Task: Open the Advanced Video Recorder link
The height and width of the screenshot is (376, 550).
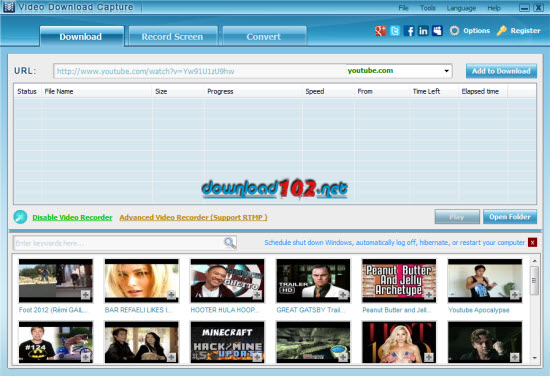Action: [193, 217]
